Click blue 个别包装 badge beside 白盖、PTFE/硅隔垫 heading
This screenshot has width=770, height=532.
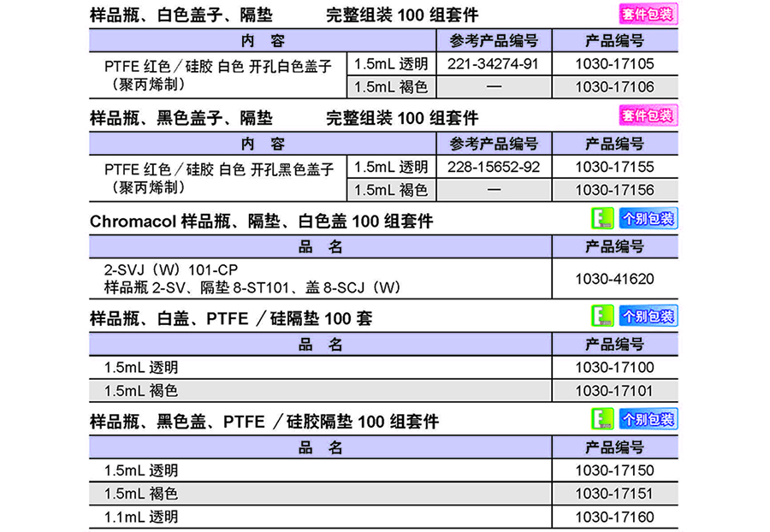coord(648,316)
